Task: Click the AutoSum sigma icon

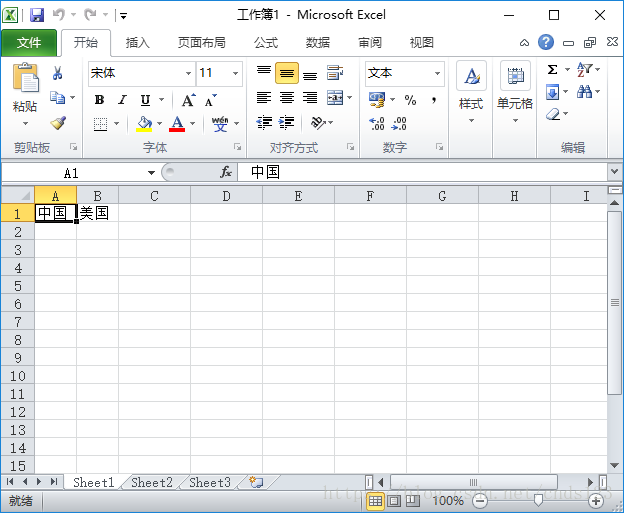Action: (552, 70)
